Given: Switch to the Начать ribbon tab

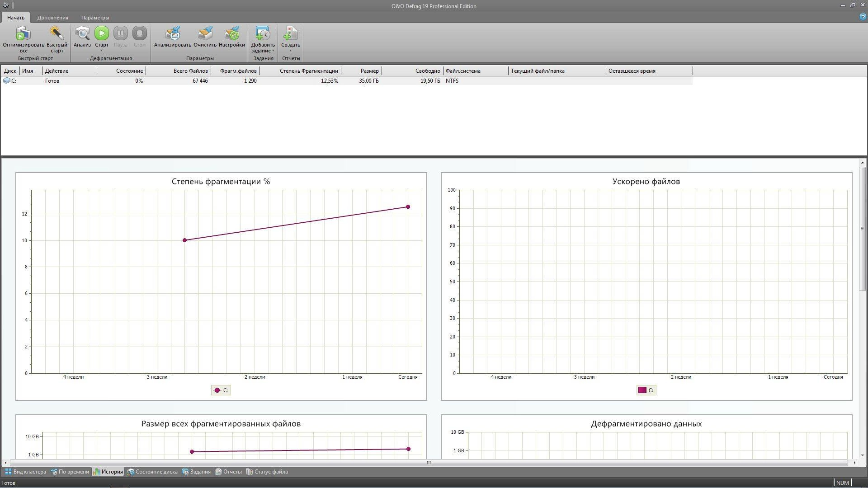Looking at the screenshot, I should 16,18.
